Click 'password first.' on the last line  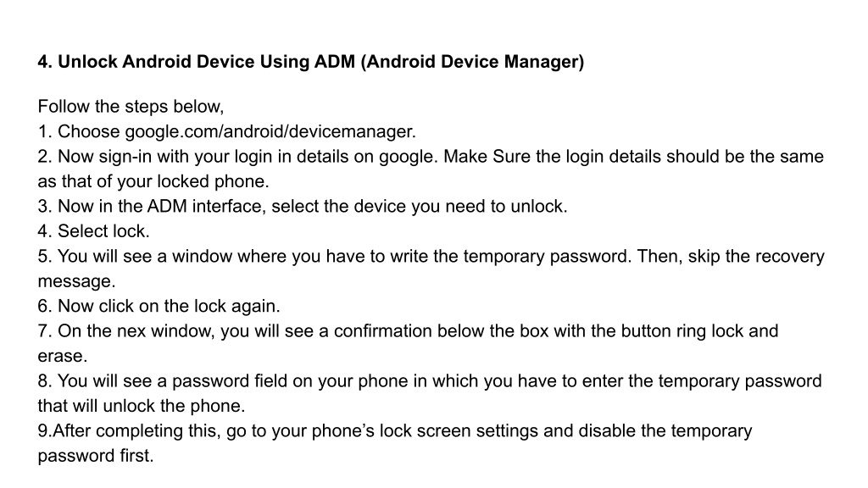(x=95, y=456)
